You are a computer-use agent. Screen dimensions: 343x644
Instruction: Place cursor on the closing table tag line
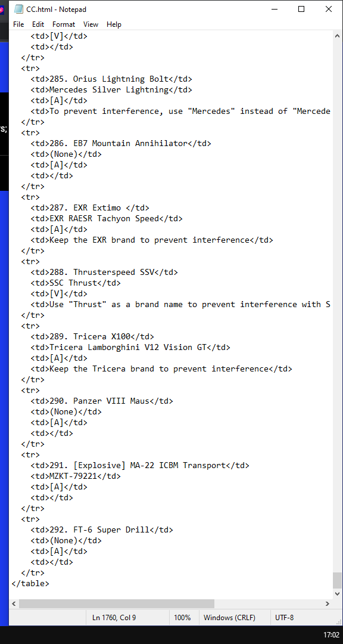[30, 583]
